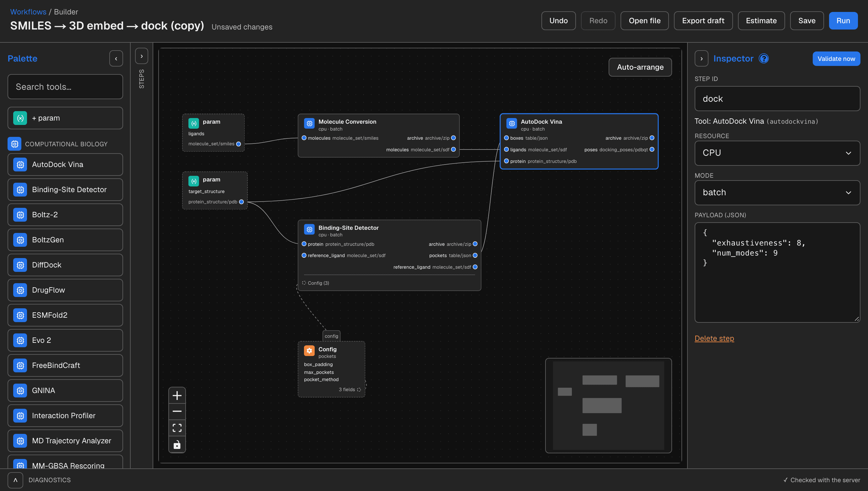Open the Mode batch dropdown

pos(777,192)
